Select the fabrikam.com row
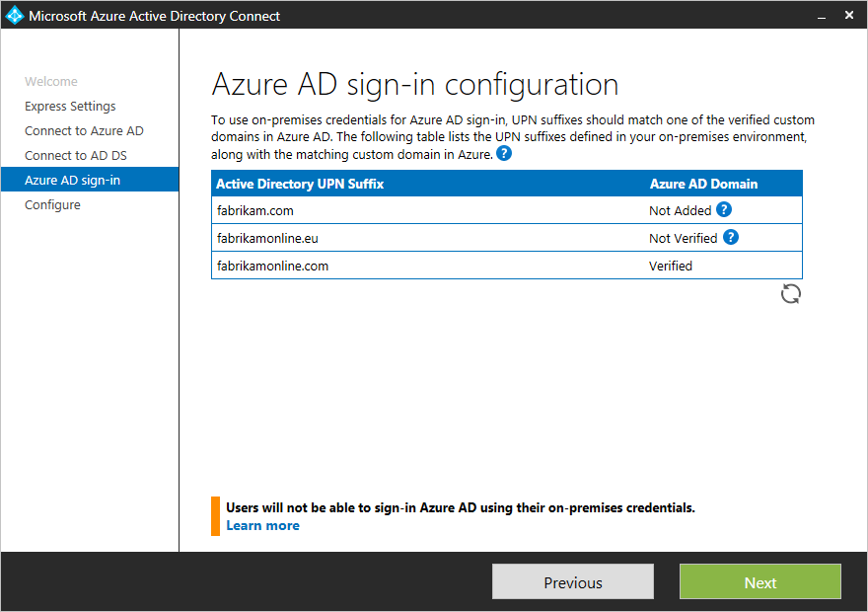Viewport: 868px width, 612px height. pos(507,210)
